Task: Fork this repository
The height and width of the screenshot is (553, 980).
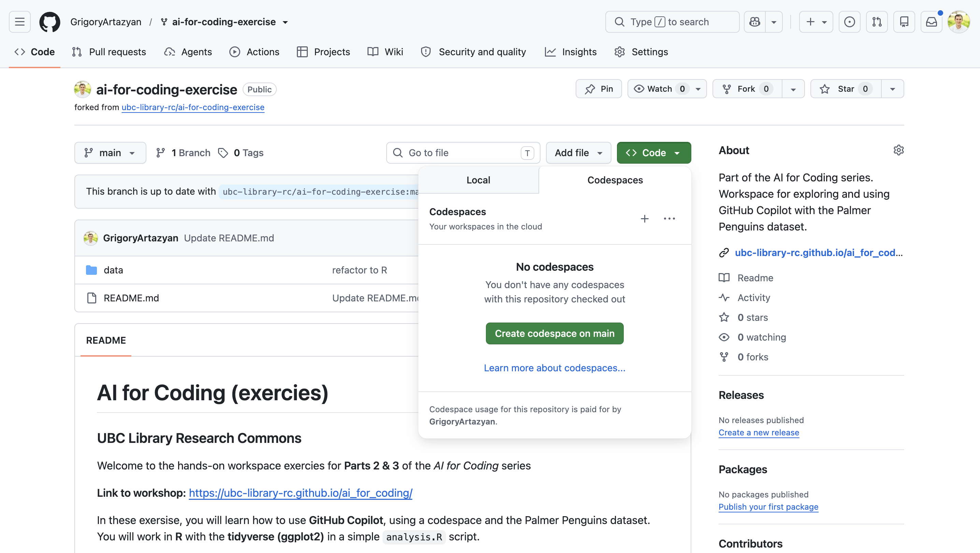Action: coord(747,89)
